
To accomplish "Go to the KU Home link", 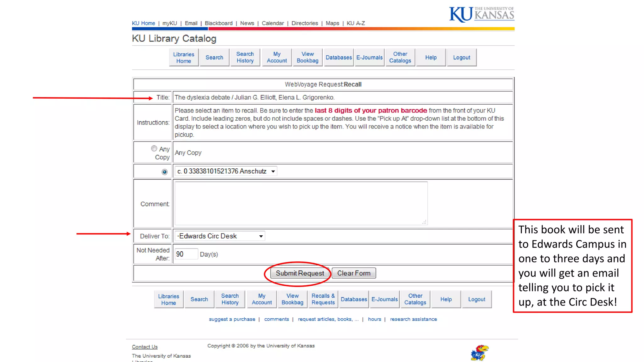I will tap(143, 23).
